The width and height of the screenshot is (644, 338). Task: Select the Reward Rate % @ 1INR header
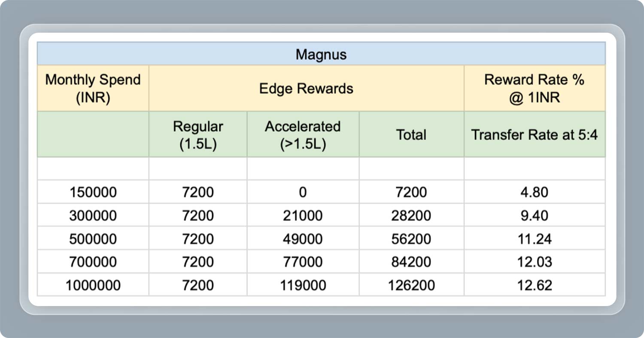[x=534, y=88]
